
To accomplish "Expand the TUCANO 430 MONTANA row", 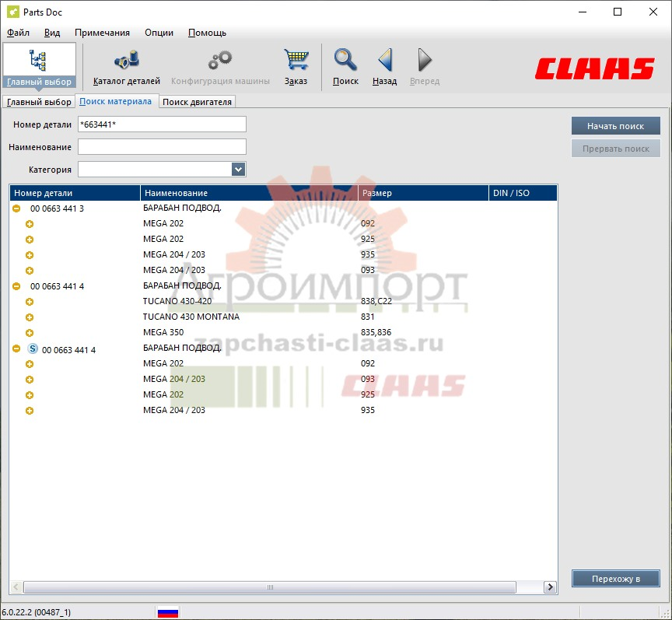I will click(x=30, y=317).
